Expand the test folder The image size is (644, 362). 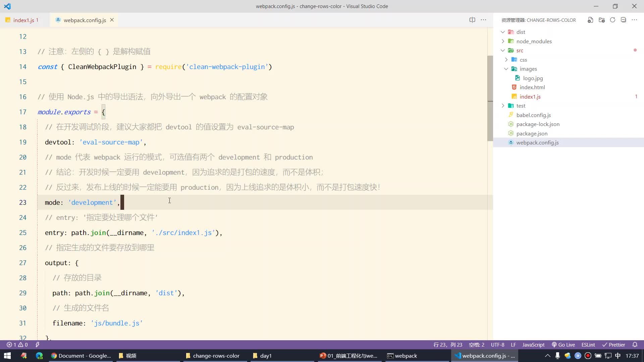pos(503,106)
